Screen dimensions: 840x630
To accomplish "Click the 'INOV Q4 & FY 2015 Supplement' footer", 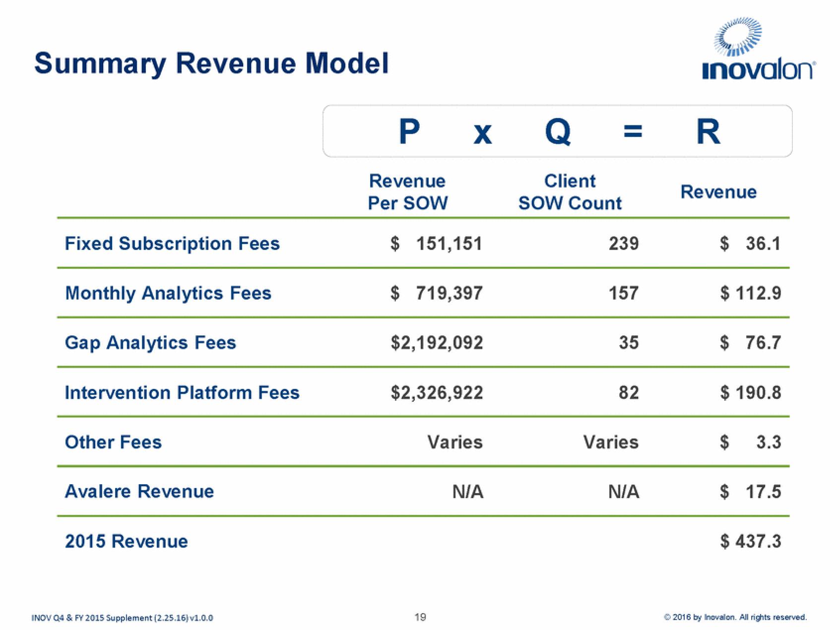I will [x=123, y=618].
